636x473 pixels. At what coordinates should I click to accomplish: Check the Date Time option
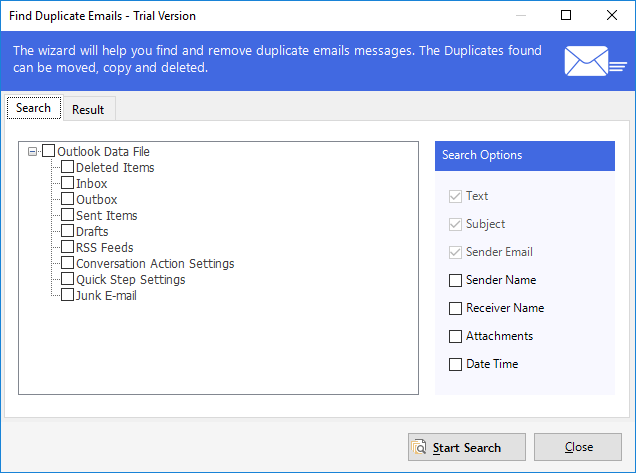pyautogui.click(x=455, y=364)
